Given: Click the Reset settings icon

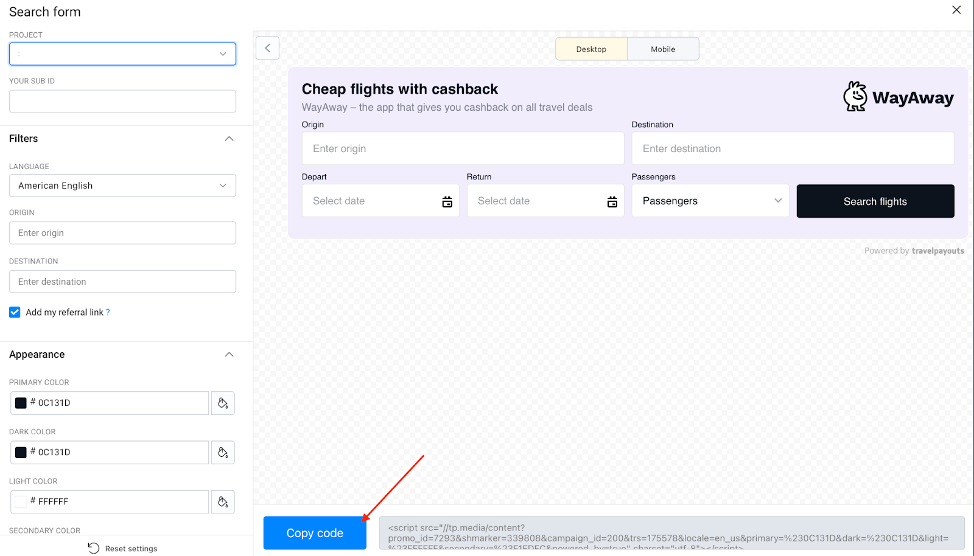Looking at the screenshot, I should tap(93, 548).
